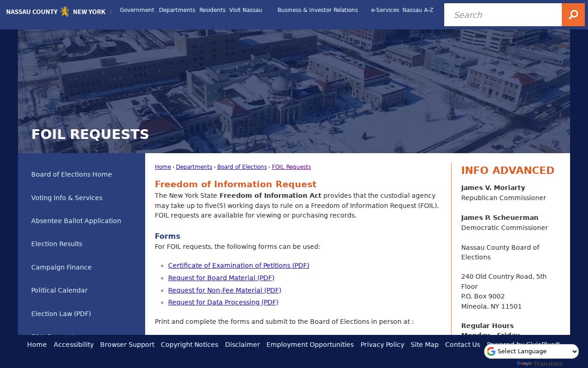Click the Departments breadcrumb link

(x=194, y=167)
